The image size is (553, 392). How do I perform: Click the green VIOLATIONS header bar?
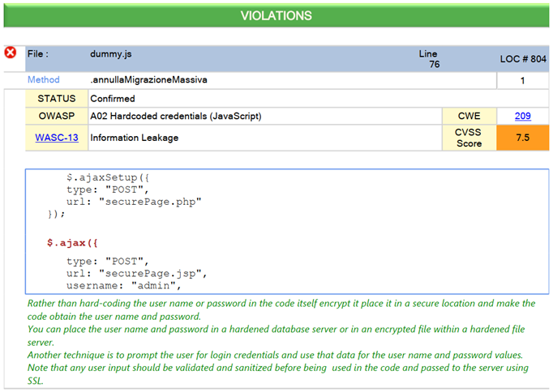pyautogui.click(x=276, y=15)
